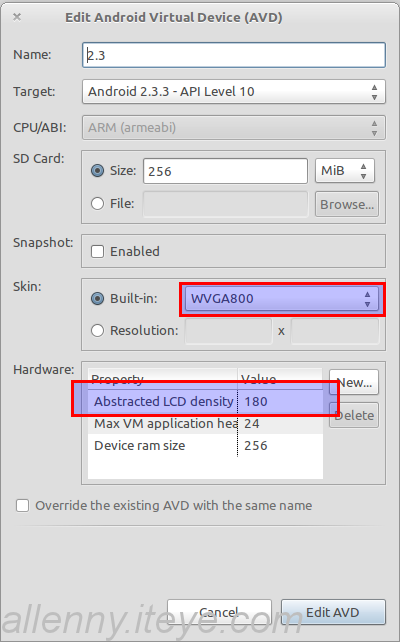Open the Target Android version dropdown

(234, 91)
